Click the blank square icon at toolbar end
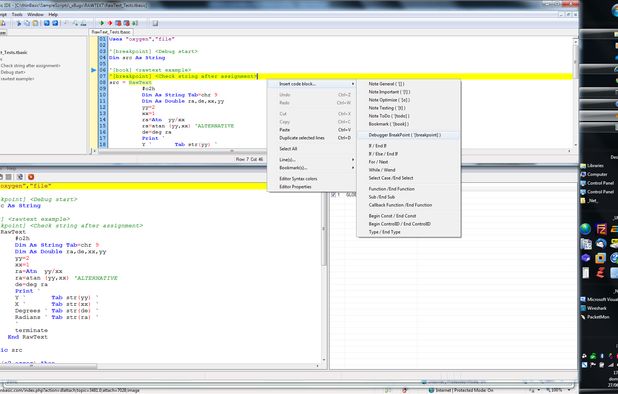Screen dimensions: 618x394 tap(155, 23)
